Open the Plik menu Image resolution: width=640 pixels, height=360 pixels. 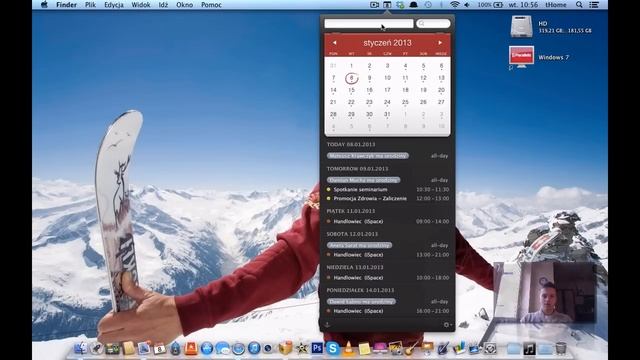tap(90, 5)
